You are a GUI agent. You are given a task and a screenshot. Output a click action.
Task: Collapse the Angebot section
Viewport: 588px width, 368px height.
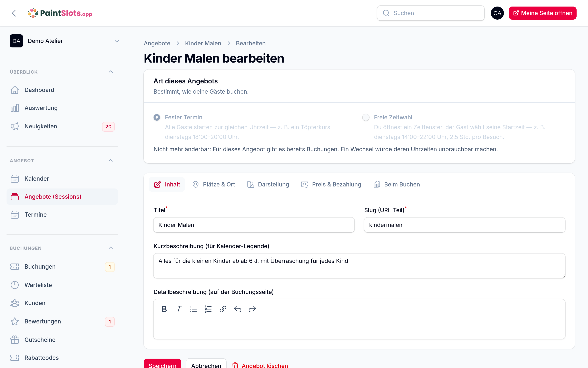pos(110,160)
